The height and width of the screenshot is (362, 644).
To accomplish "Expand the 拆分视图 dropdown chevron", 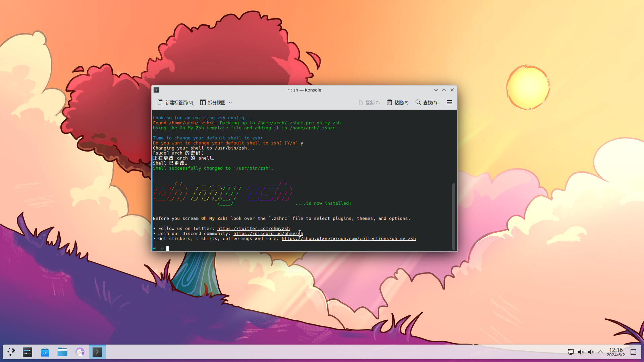I will point(230,103).
